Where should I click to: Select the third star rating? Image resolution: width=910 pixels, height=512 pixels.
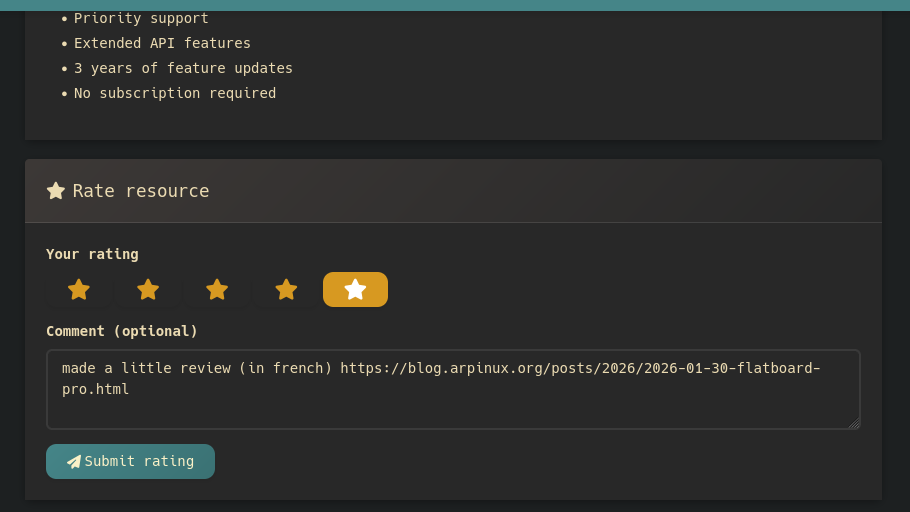point(217,290)
